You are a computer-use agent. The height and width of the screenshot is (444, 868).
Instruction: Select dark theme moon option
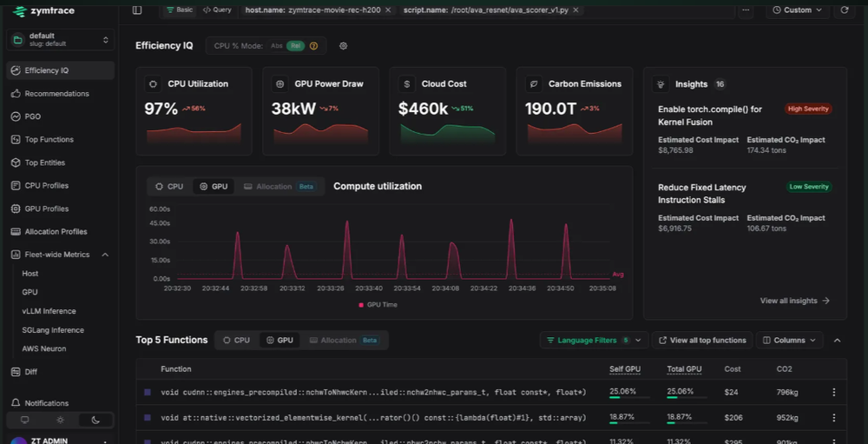pos(95,421)
